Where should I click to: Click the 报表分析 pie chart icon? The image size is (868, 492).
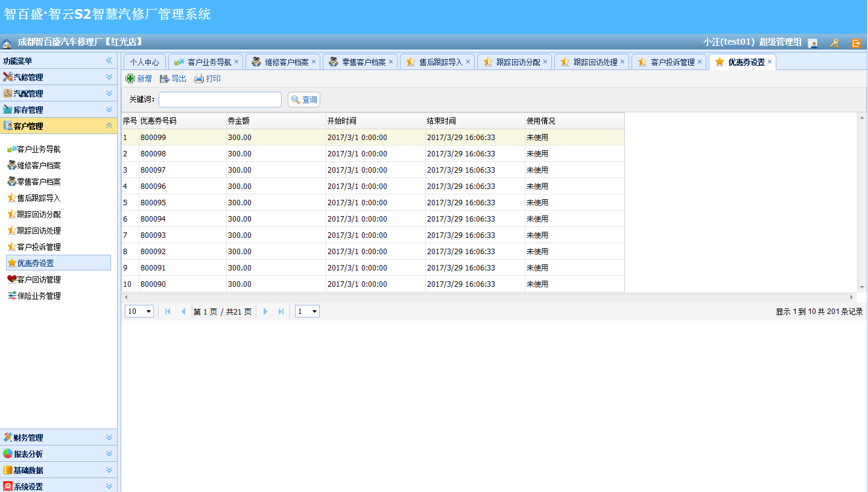pos(8,453)
